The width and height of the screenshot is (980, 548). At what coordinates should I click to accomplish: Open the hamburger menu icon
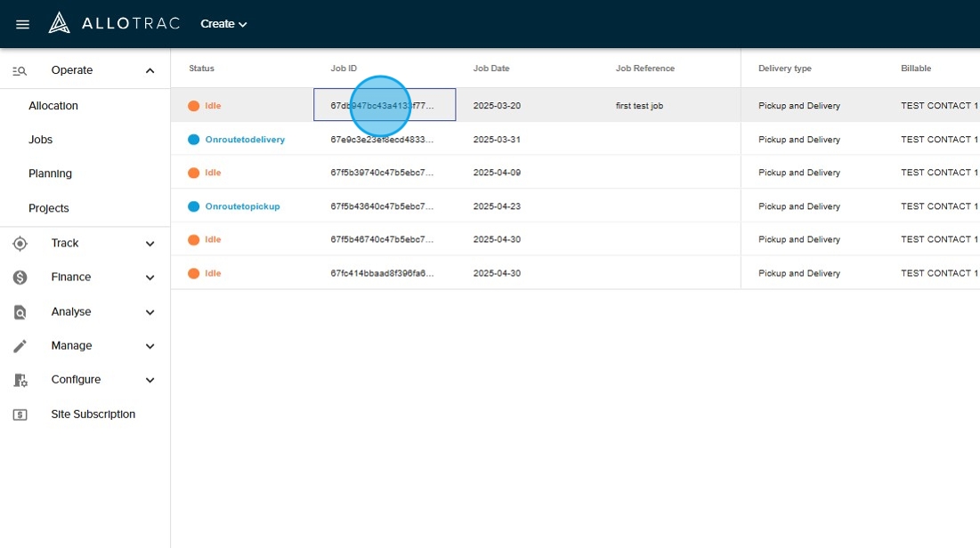(x=23, y=24)
